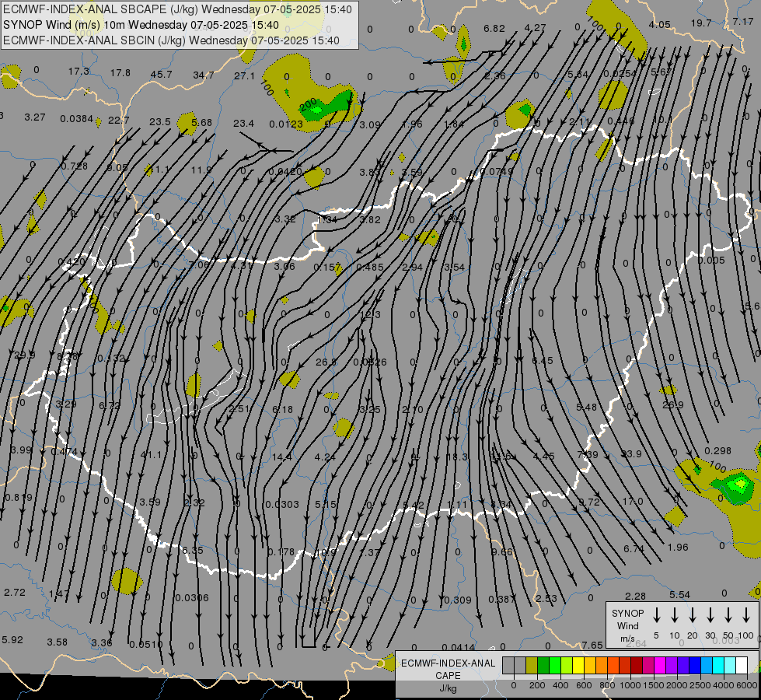761x700 pixels.
Task: Click the 100 m/s wind arrow in legend
Action: tap(746, 614)
